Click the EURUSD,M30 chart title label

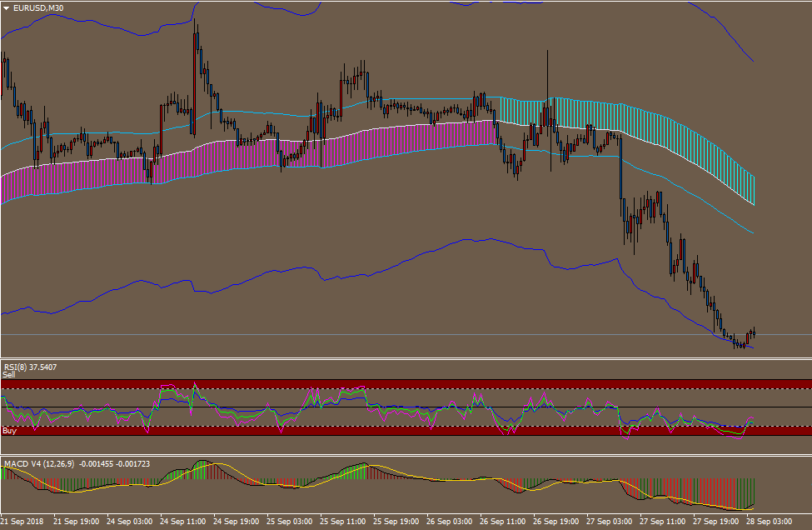tap(38, 7)
